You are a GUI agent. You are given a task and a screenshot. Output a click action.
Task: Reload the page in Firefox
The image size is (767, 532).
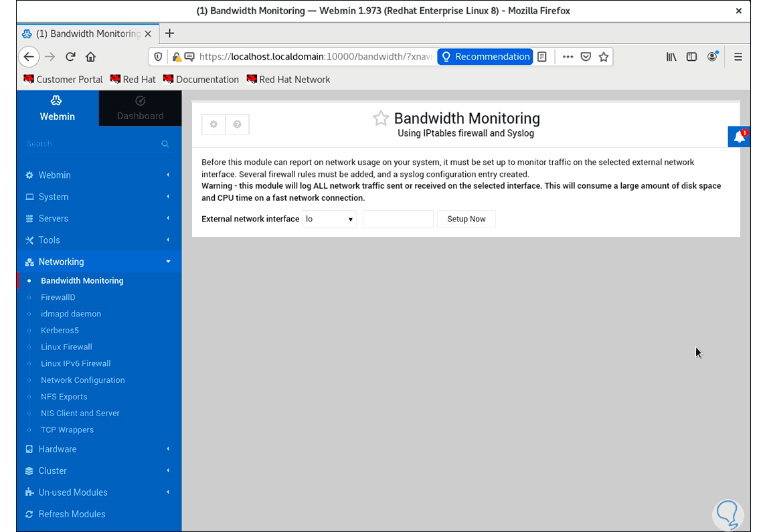click(x=70, y=57)
